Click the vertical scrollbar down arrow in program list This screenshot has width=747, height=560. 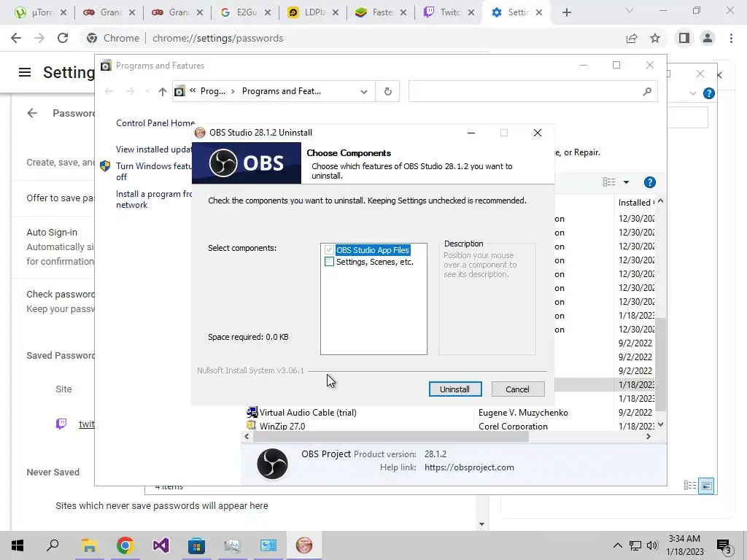660,424
